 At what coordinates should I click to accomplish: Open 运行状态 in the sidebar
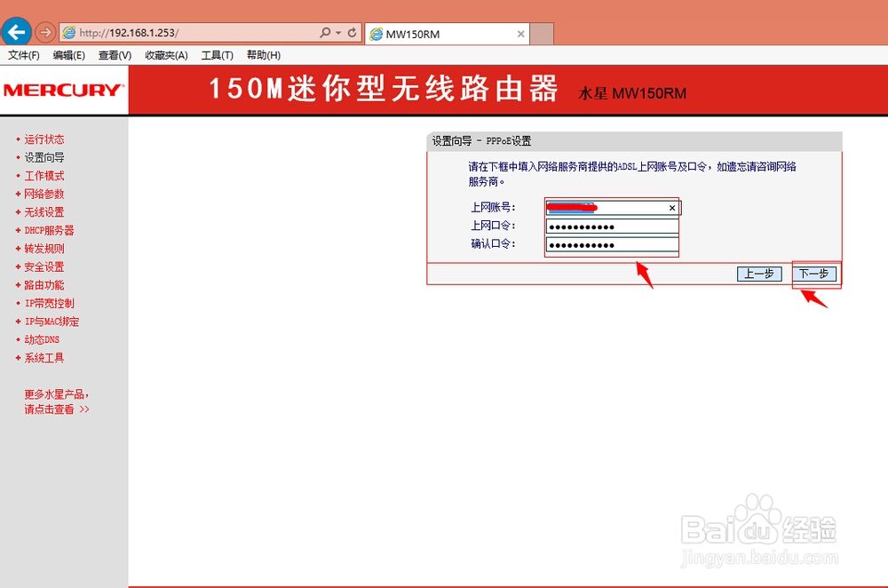(44, 139)
